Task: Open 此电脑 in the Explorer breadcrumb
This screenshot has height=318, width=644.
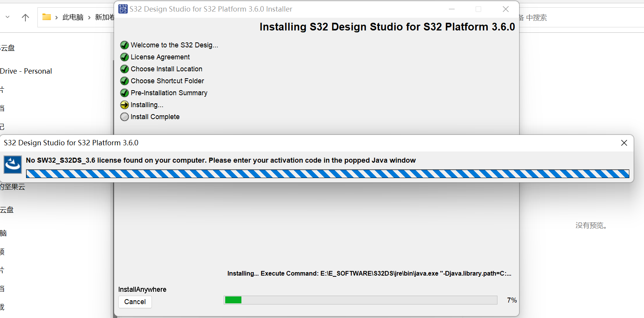Action: (73, 17)
